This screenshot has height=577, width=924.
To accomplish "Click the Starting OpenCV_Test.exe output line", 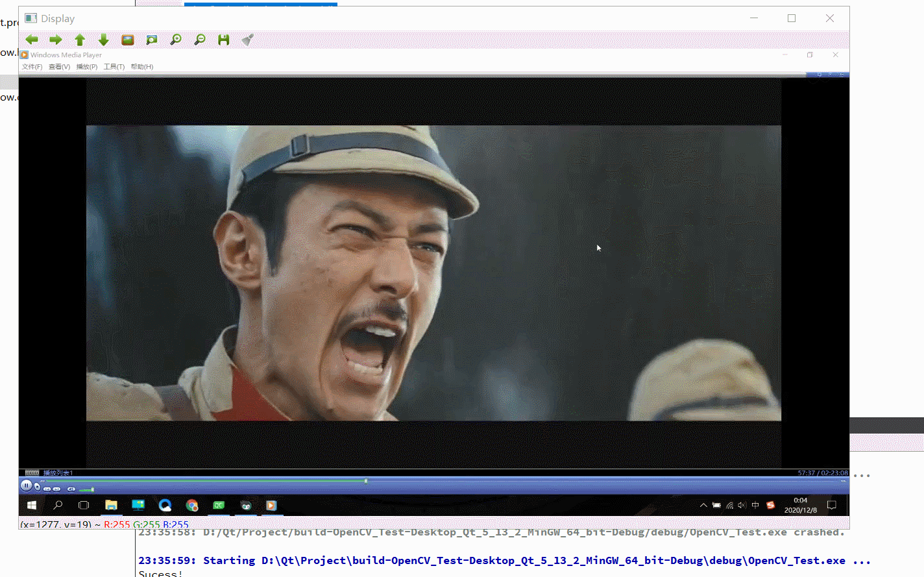I will tap(504, 561).
